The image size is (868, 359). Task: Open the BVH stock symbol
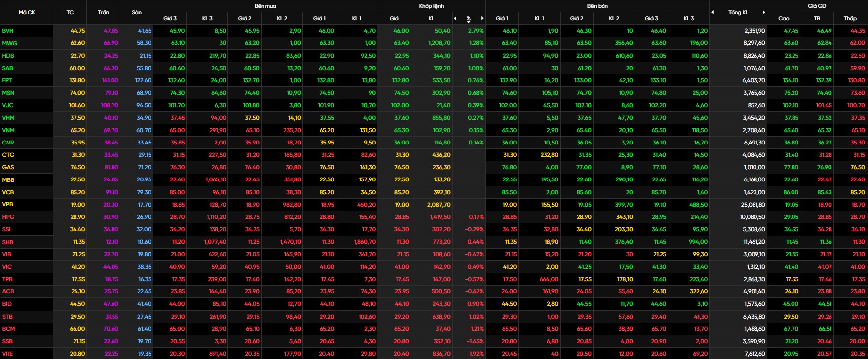8,31
